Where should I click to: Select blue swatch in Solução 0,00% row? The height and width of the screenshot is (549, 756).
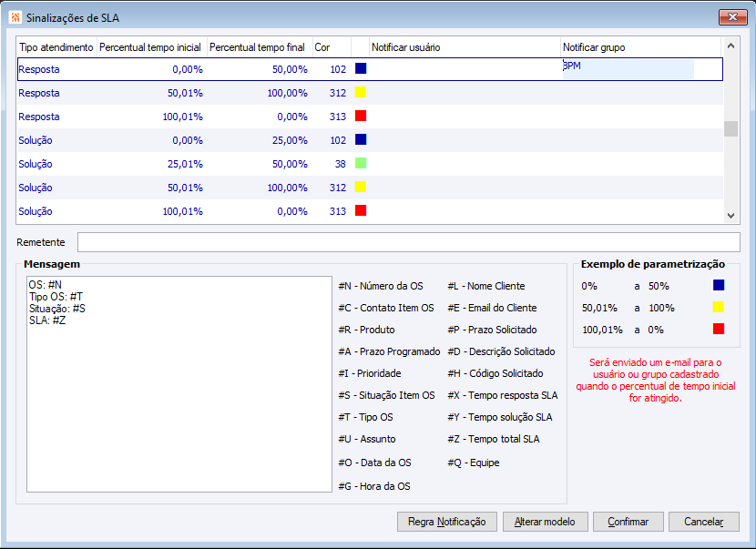coord(361,139)
